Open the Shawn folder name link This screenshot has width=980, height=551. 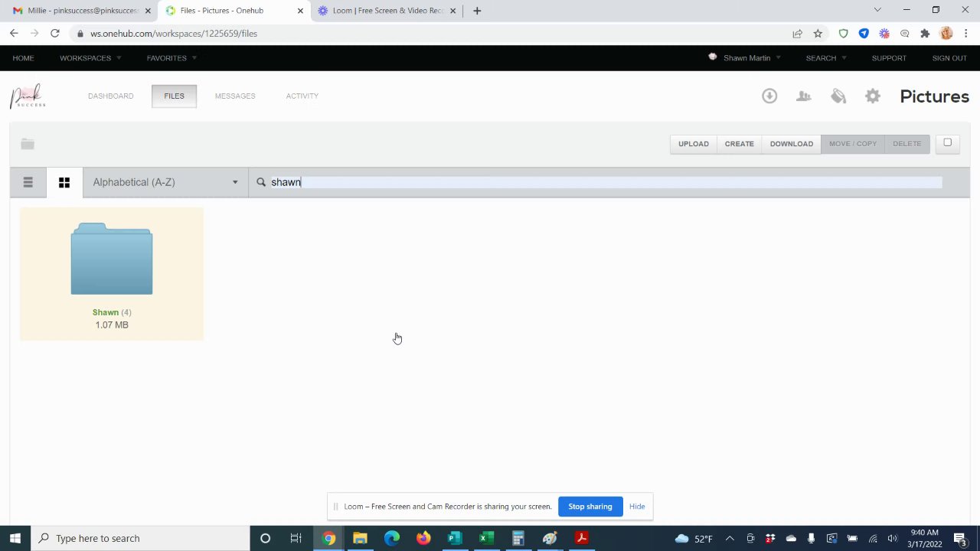[106, 312]
